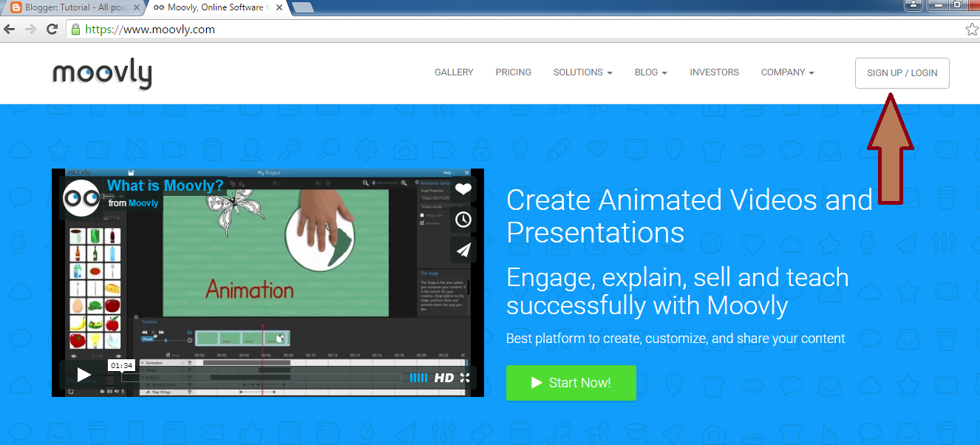
Task: Expand the COMPANY dropdown menu
Action: pos(788,72)
